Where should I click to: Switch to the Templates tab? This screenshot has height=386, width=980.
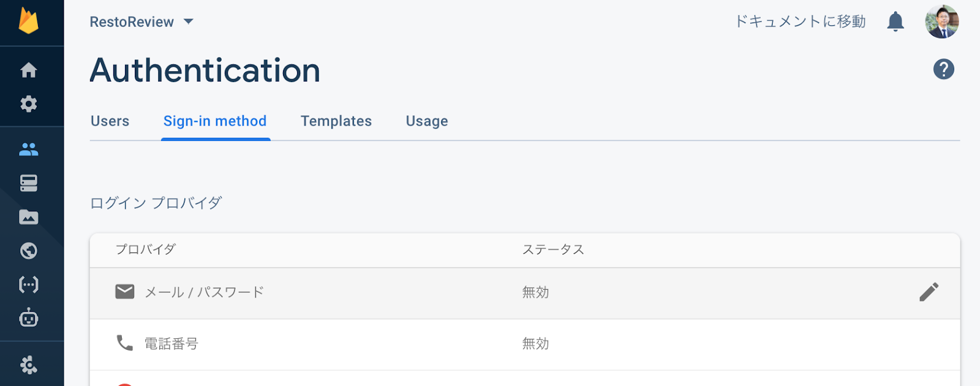(336, 121)
